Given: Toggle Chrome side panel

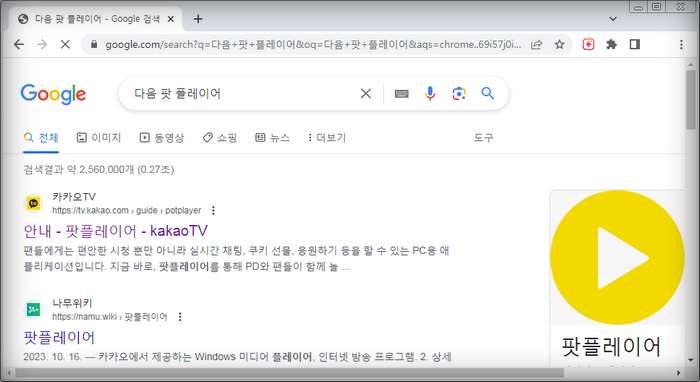Looking at the screenshot, I should (634, 44).
